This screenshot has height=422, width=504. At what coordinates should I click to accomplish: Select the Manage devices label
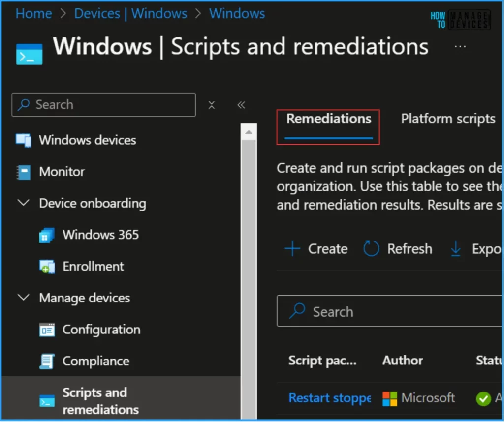[x=85, y=299]
